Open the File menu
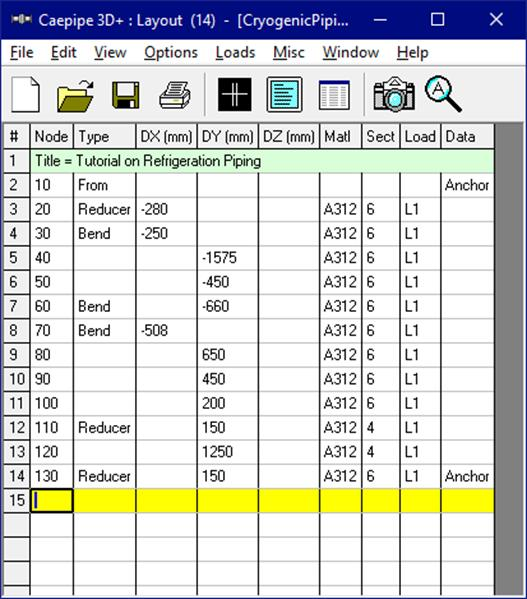Viewport: 527px width, 599px height. pos(22,52)
